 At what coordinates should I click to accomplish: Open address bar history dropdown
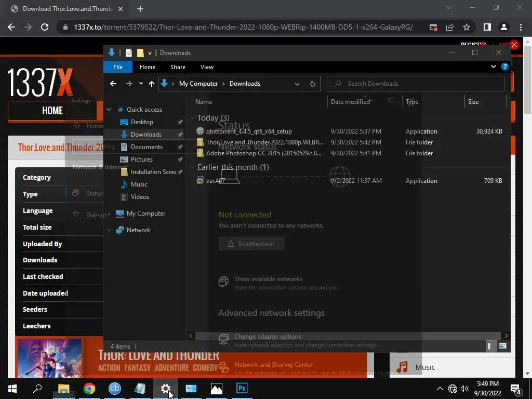(297, 84)
